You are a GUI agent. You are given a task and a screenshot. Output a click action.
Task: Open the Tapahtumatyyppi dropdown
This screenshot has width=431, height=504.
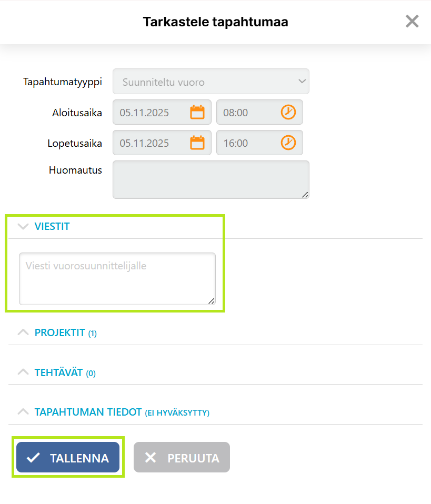click(211, 82)
